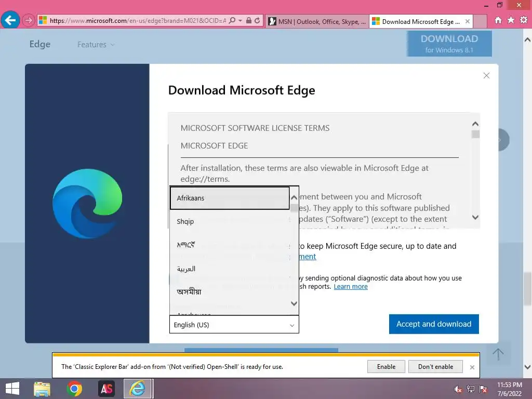Enable the Classic Explorer Bar add-on

pos(386,367)
